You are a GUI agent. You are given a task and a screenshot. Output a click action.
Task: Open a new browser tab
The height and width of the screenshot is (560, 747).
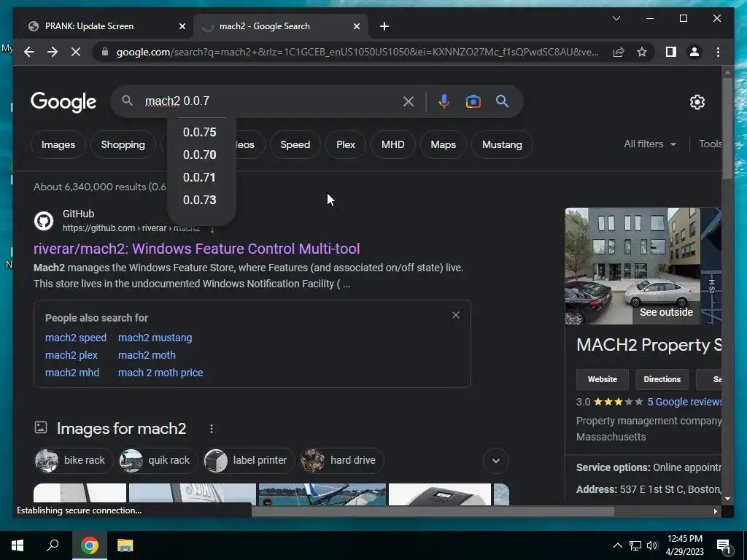[x=384, y=26]
